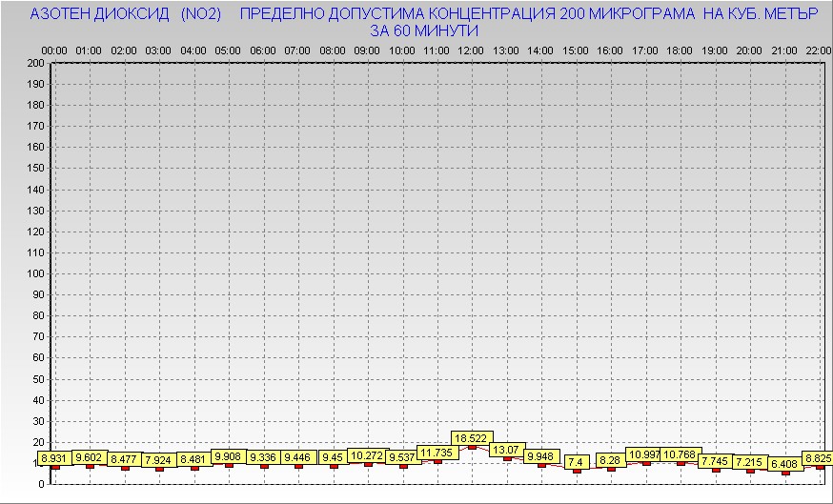Select the 150 concentration axis tick
Image resolution: width=833 pixels, height=504 pixels.
click(35, 169)
